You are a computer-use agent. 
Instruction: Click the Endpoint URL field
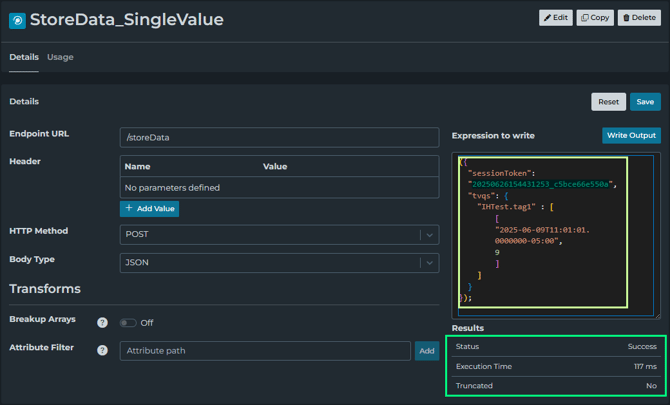point(279,138)
